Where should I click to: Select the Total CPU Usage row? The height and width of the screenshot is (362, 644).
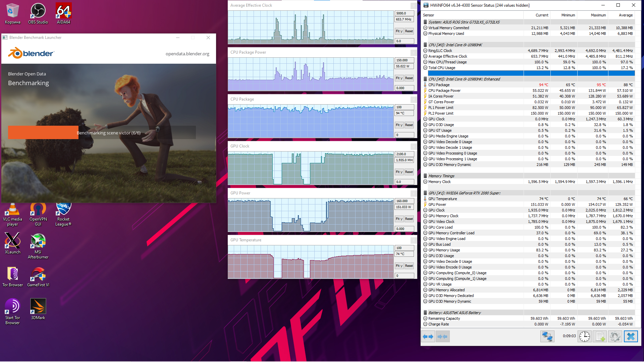[528, 68]
